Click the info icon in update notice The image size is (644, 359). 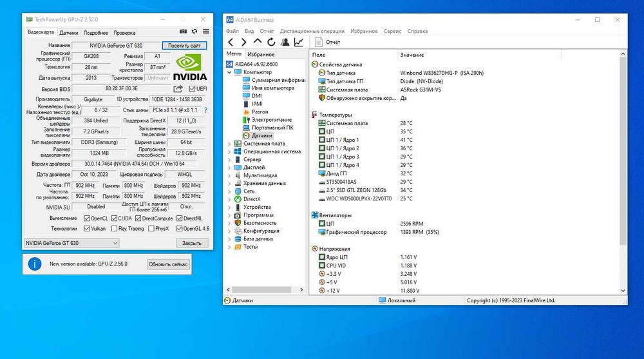tap(35, 264)
